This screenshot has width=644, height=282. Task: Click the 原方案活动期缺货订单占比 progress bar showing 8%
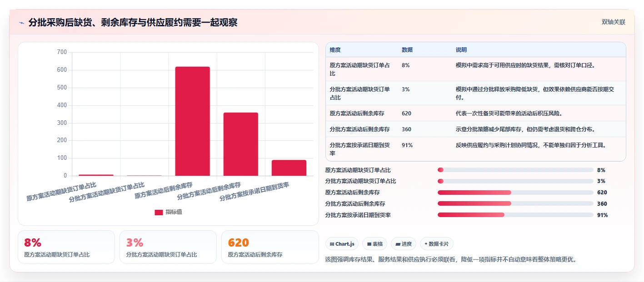[515, 170]
